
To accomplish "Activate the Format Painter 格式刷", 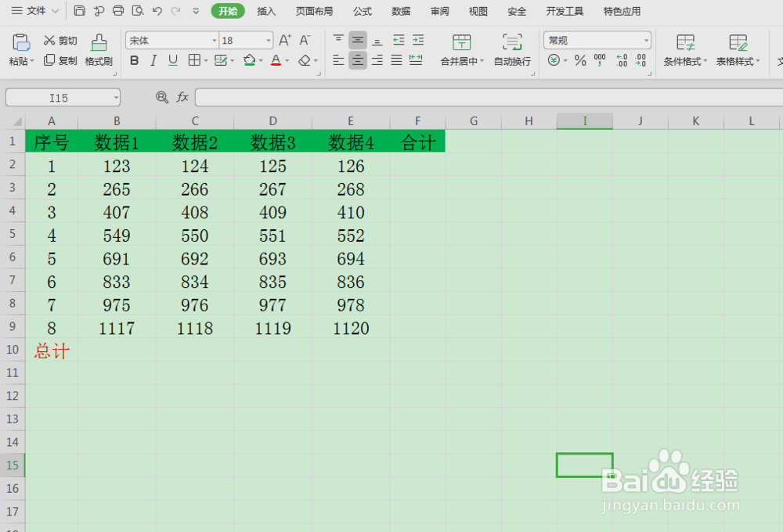I will 99,50.
